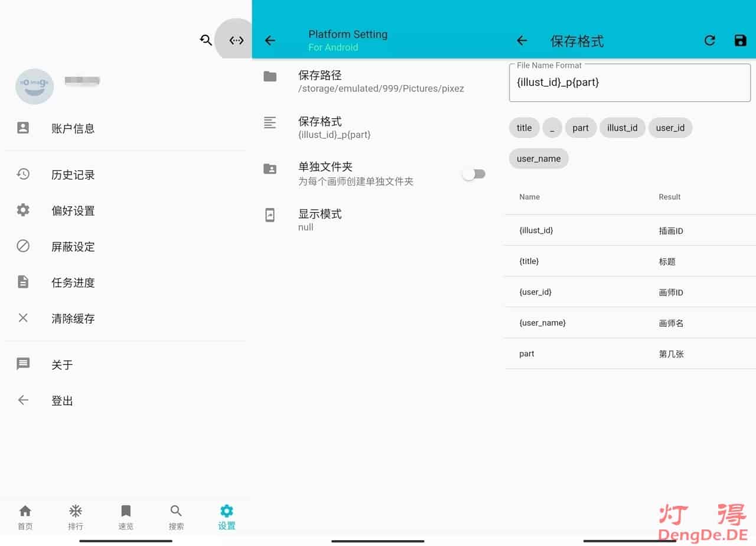756x546 pixels.
Task: Open 偏好设置 preferences gear item
Action: tap(73, 211)
